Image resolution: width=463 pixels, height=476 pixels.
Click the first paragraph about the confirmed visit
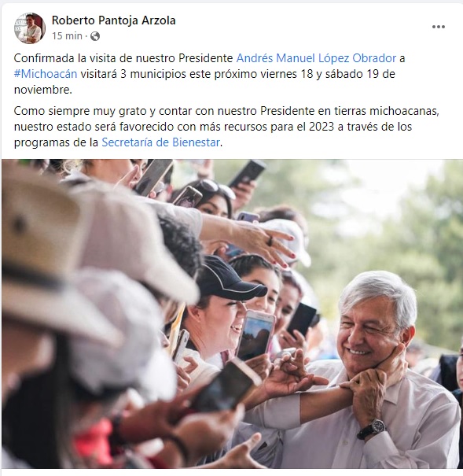[209, 74]
